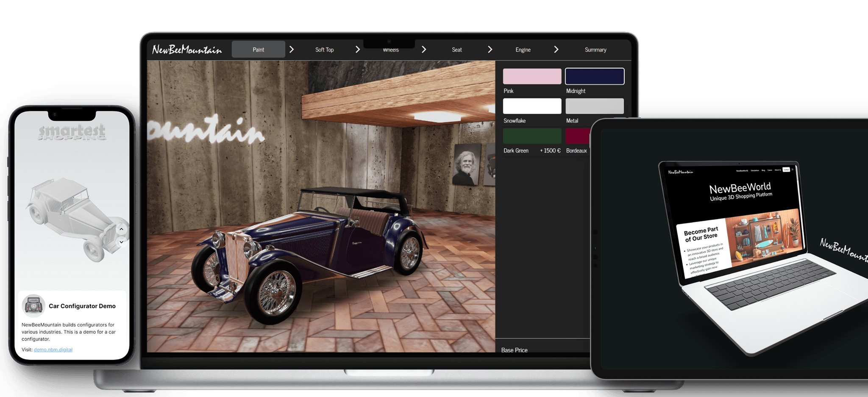868x397 pixels.
Task: Open the About Us menu item on the tablet
Action: (778, 170)
